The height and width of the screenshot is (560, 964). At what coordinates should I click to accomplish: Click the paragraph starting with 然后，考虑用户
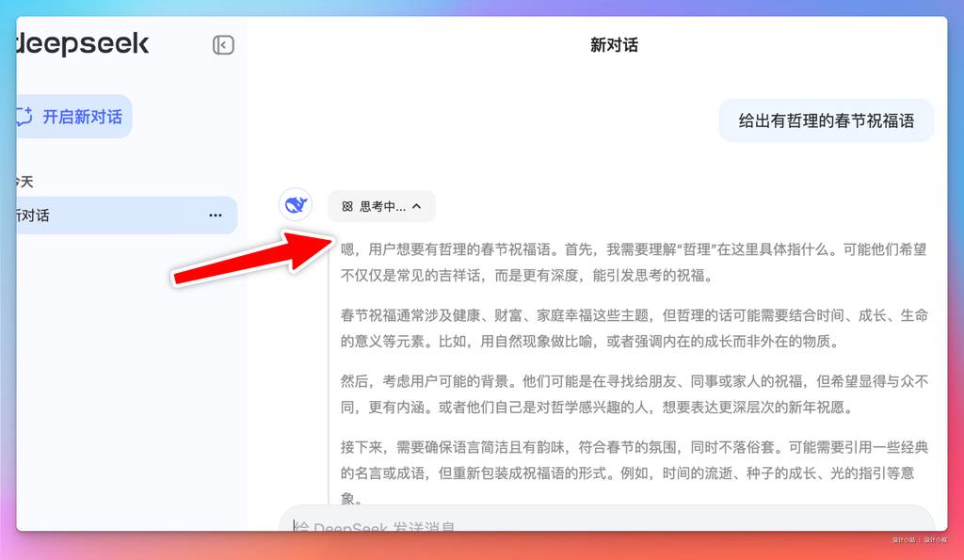click(633, 393)
